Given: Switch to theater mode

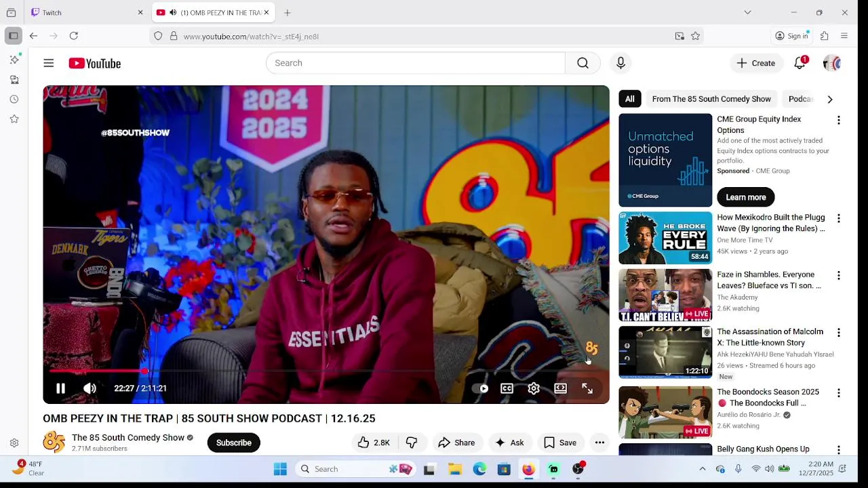Looking at the screenshot, I should (x=560, y=388).
